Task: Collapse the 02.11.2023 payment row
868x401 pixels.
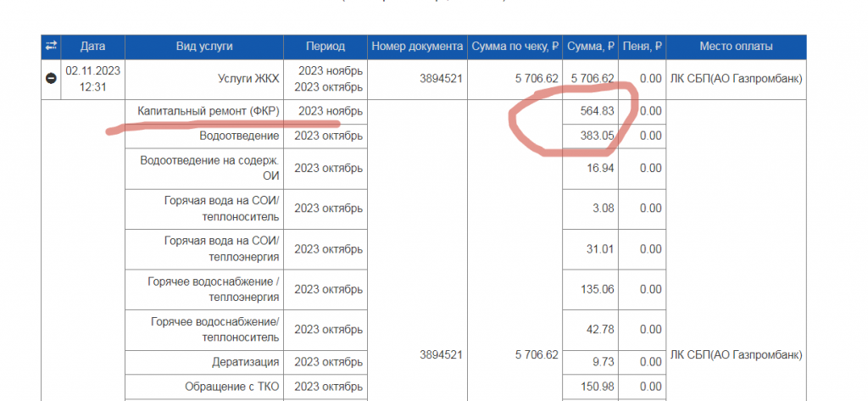Action: [51, 79]
